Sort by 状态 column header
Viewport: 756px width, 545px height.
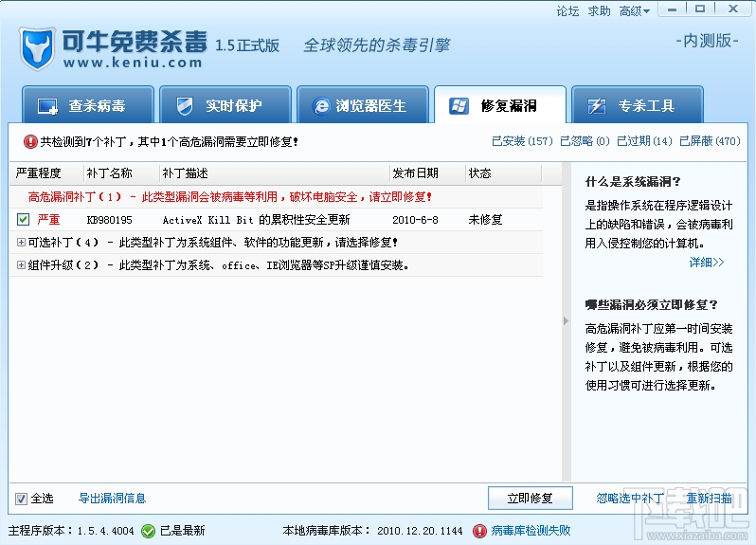click(x=504, y=173)
